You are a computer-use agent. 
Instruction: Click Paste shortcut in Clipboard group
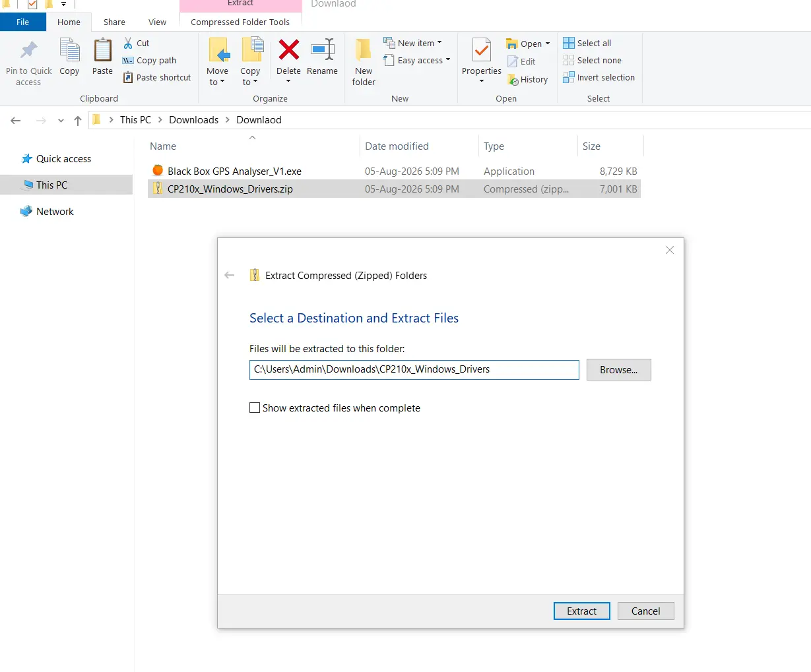coord(157,77)
